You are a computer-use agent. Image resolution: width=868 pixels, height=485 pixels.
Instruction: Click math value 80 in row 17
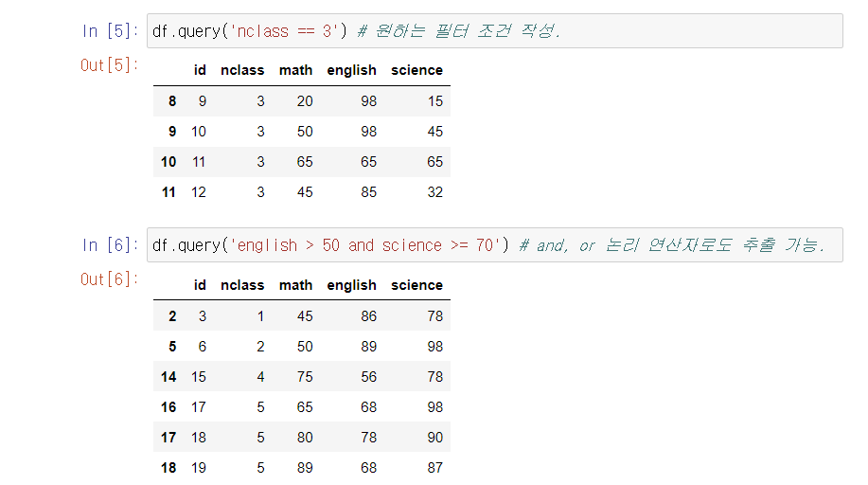[x=305, y=438]
